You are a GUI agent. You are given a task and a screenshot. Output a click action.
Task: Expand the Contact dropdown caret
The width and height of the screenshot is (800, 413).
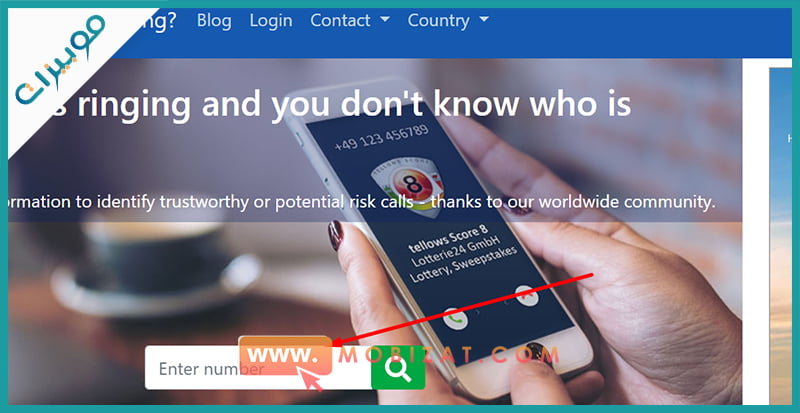pyautogui.click(x=385, y=20)
